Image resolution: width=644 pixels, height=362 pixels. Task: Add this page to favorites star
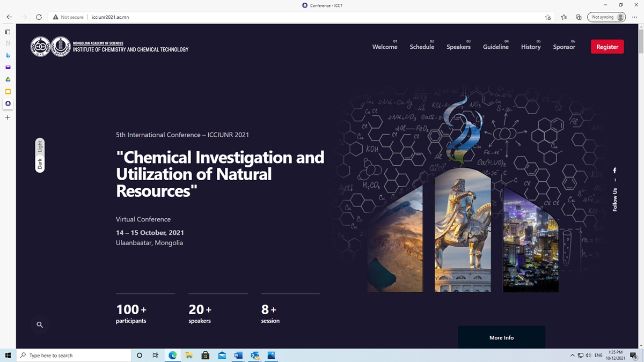point(547,17)
